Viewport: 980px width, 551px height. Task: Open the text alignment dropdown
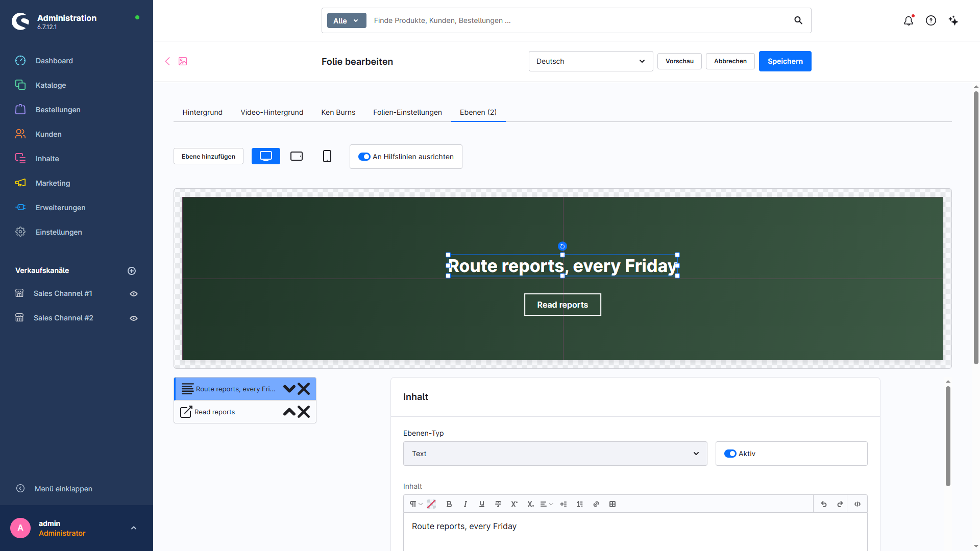click(x=547, y=504)
